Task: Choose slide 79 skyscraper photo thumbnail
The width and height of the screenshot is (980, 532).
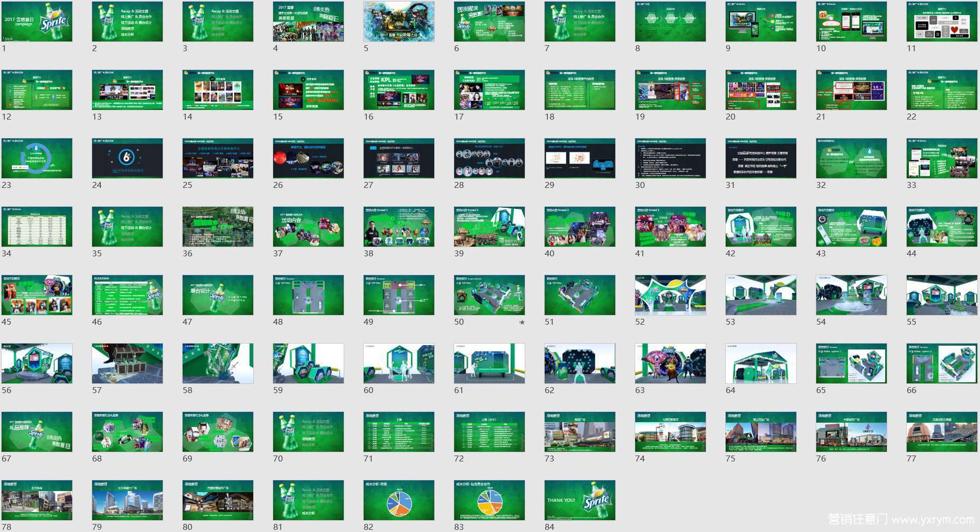Action: [127, 500]
